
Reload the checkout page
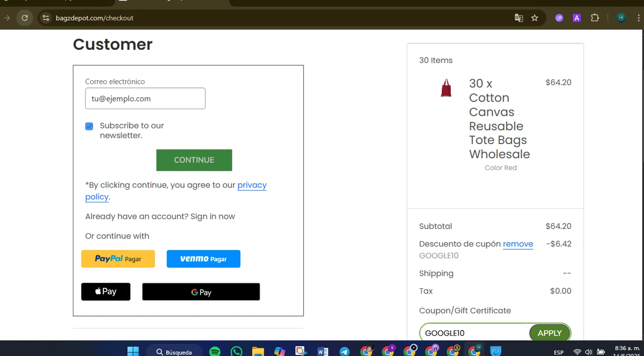tap(25, 18)
